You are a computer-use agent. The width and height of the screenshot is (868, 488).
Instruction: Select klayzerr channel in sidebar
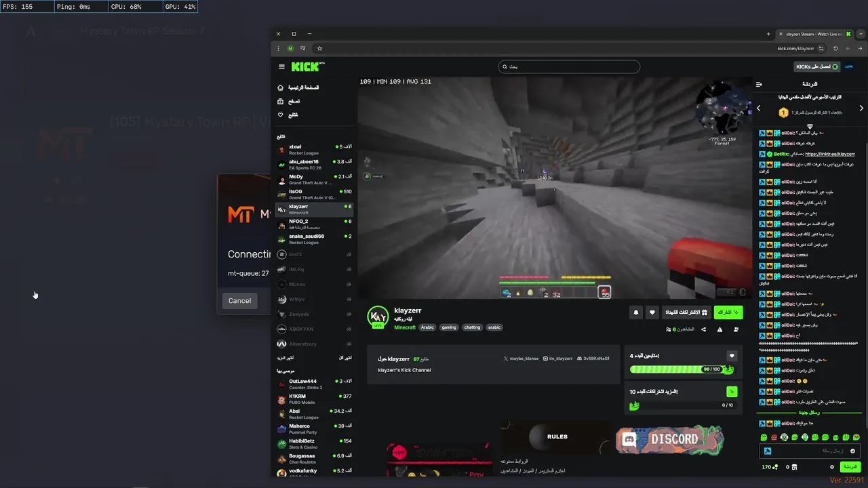(x=315, y=209)
